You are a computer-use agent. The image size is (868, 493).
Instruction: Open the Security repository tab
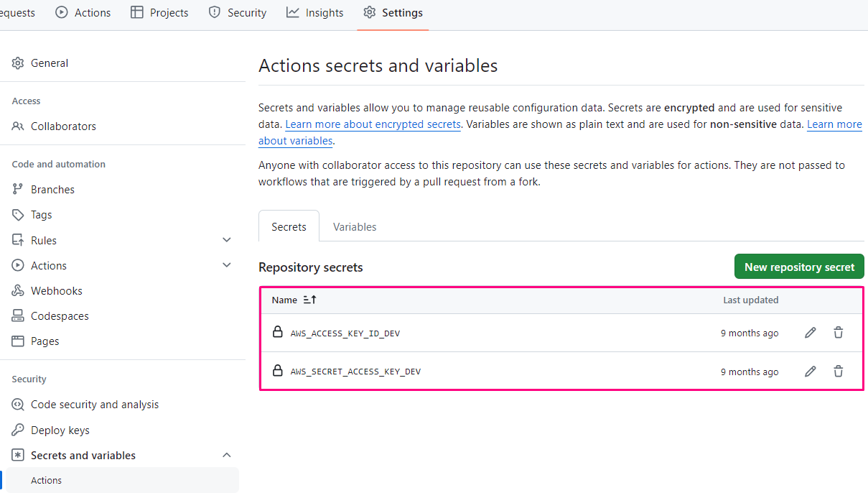(x=238, y=13)
